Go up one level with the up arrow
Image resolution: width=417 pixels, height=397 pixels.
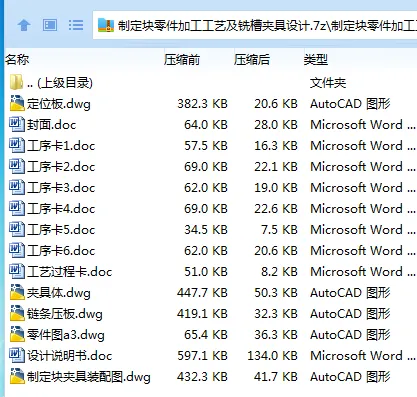[24, 25]
